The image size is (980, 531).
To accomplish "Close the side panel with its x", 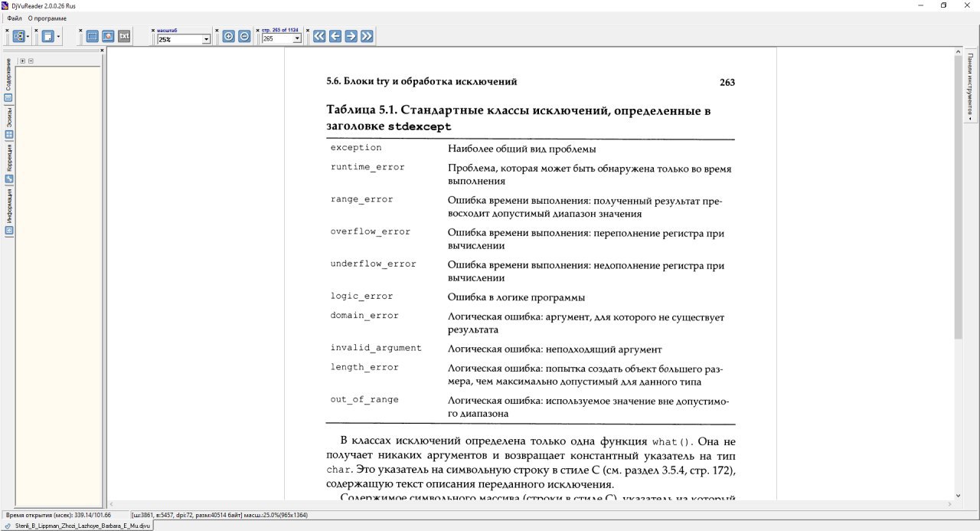I will point(102,51).
